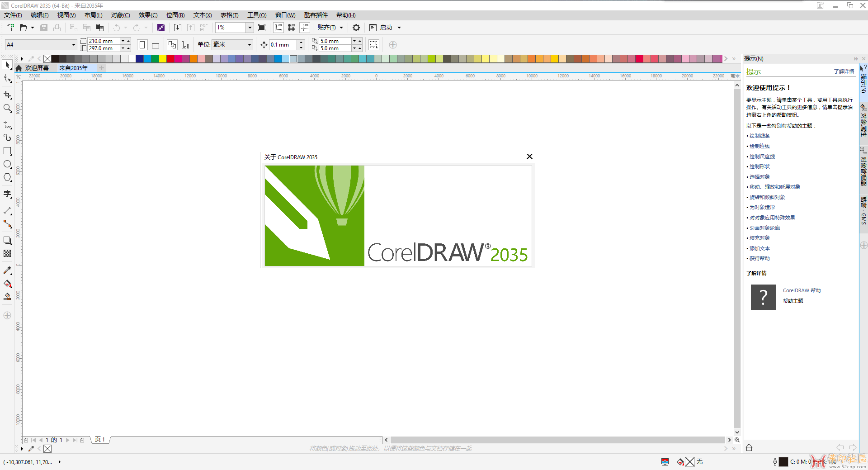The height and width of the screenshot is (470, 868).
Task: Open the CorelDRAW 帮助 link
Action: point(802,290)
